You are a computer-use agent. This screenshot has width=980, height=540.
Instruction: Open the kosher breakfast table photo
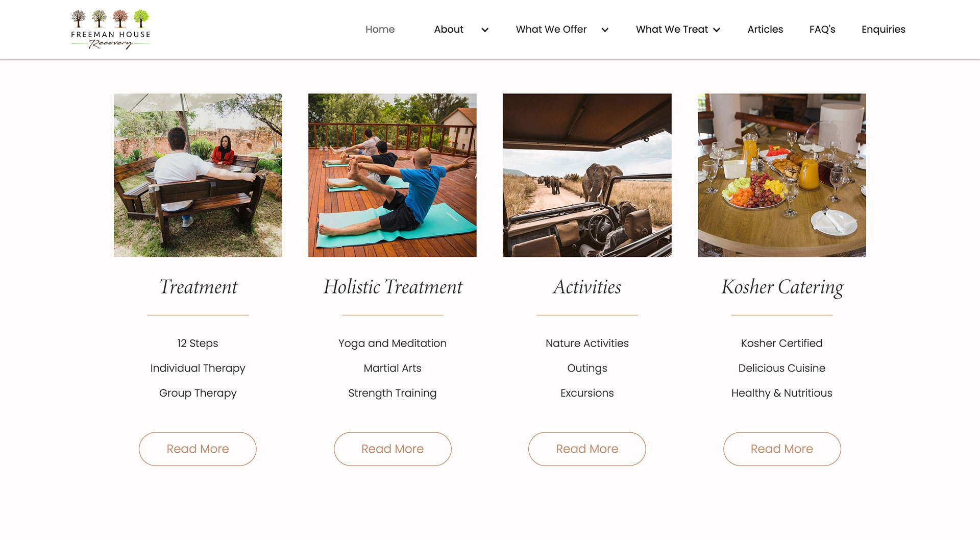coord(782,175)
